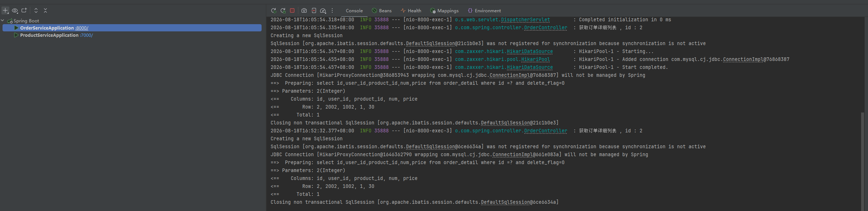Open the Environment tab
Image resolution: width=868 pixels, height=211 pixels.
coord(484,11)
